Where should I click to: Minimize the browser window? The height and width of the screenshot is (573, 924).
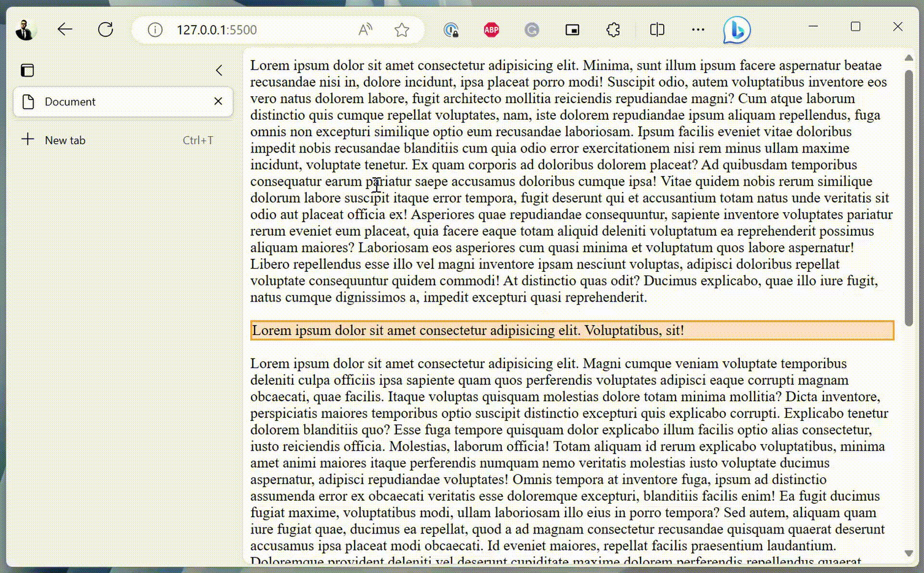point(813,26)
